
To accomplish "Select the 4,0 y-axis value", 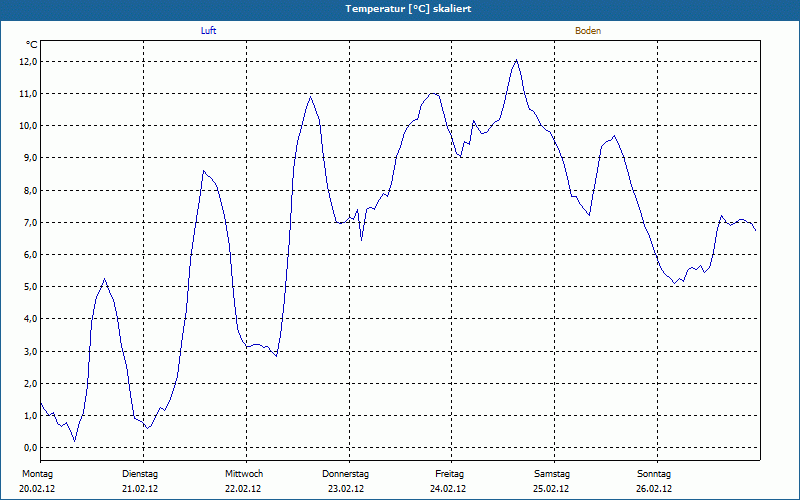I will [30, 319].
